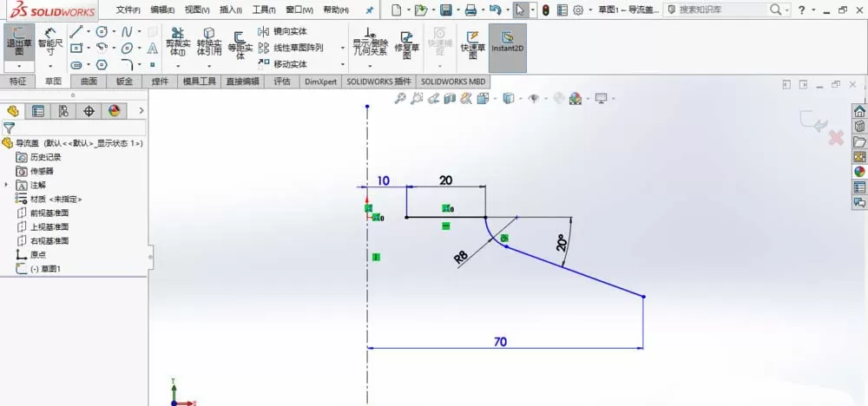The width and height of the screenshot is (868, 406).
Task: Click 移动实体 move entities
Action: (283, 64)
